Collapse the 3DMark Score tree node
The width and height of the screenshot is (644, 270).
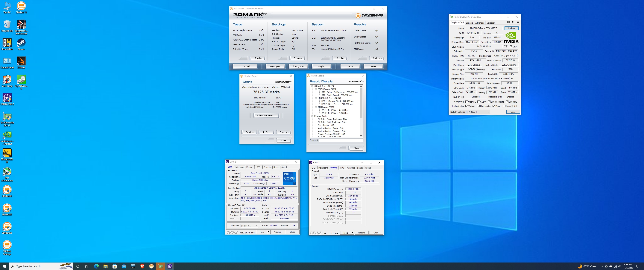tap(312, 86)
